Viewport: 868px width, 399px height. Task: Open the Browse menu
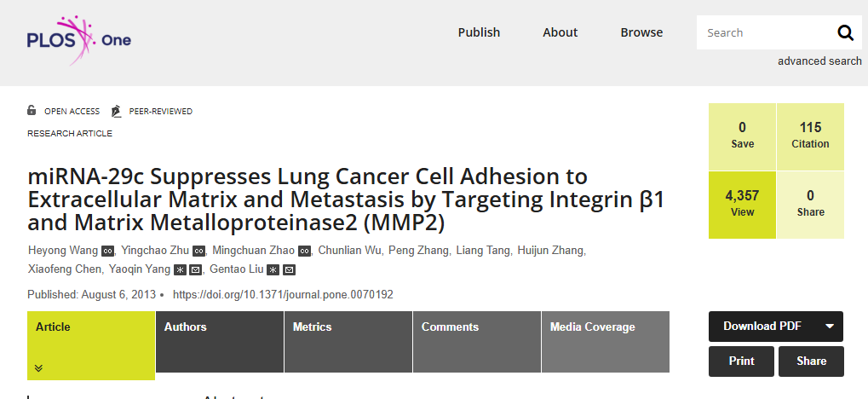[x=641, y=32]
